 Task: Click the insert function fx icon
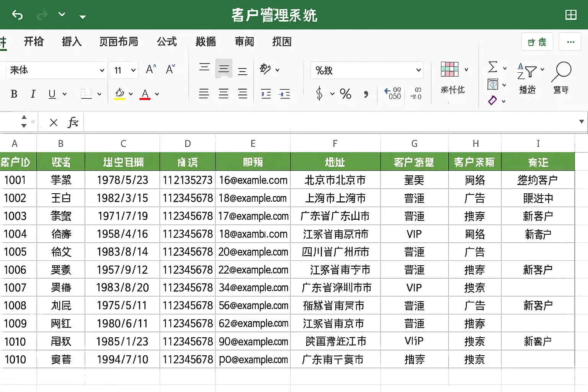72,122
